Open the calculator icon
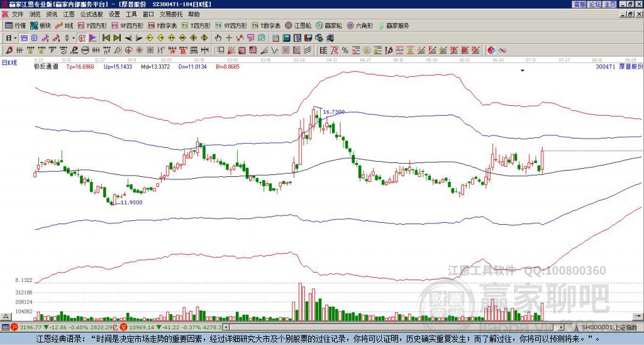This screenshot has height=345, width=644. pos(287,38)
